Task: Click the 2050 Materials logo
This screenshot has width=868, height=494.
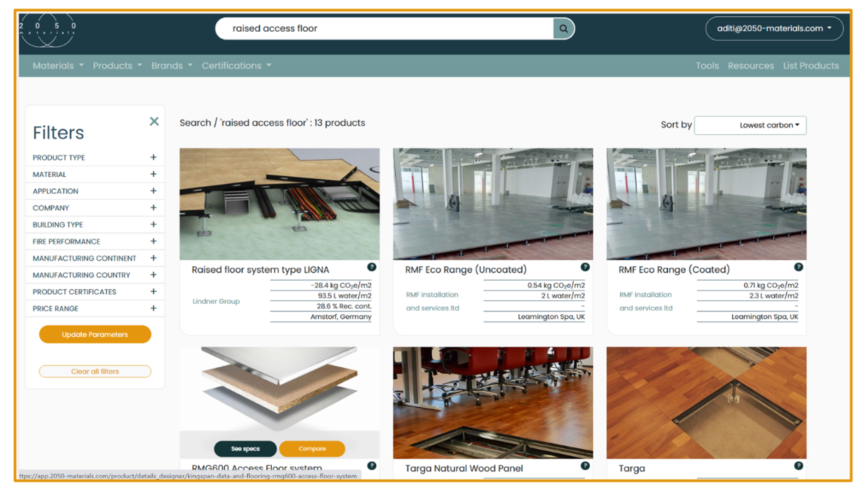Action: [x=48, y=29]
